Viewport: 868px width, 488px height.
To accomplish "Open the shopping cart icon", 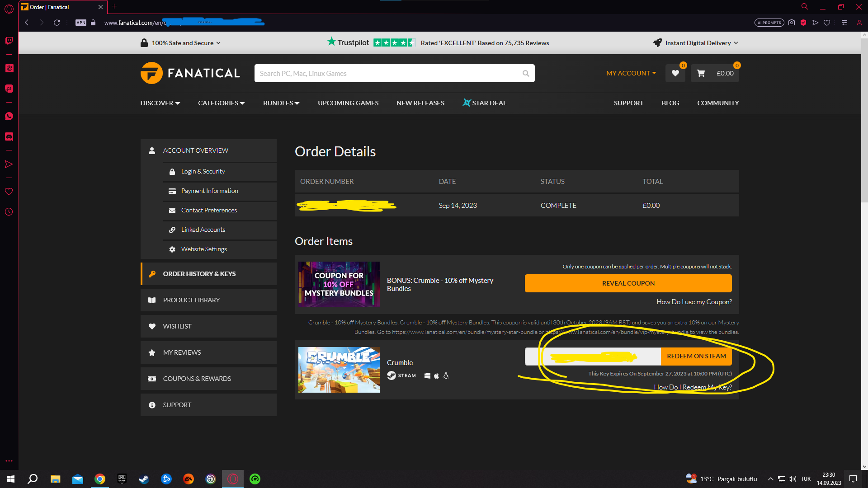I will 701,73.
